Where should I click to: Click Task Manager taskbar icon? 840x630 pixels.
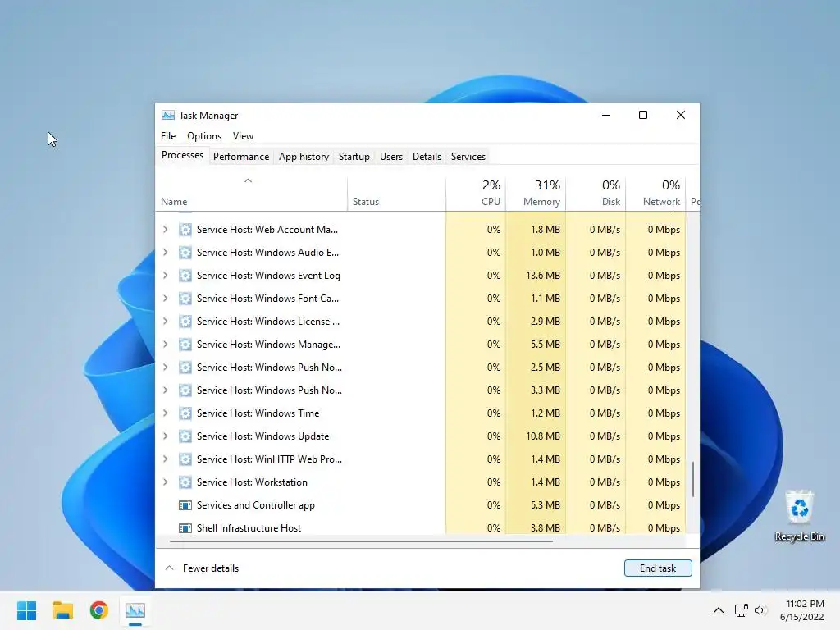pos(135,610)
